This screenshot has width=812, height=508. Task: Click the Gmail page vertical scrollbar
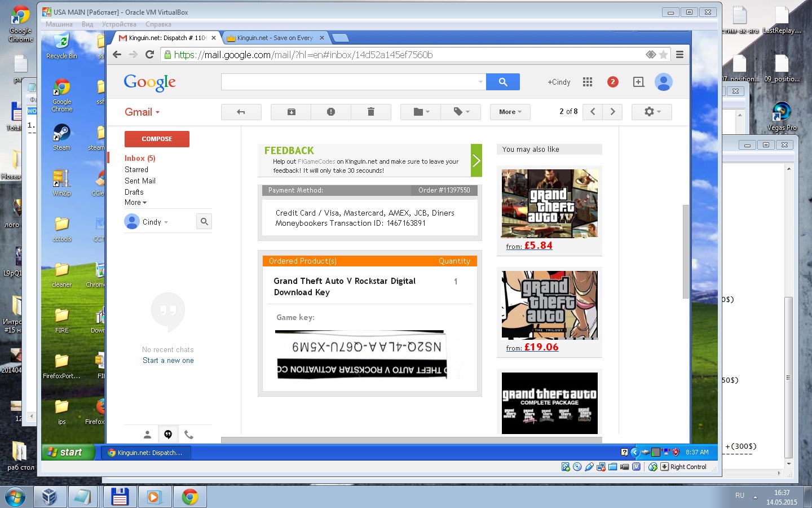click(686, 252)
